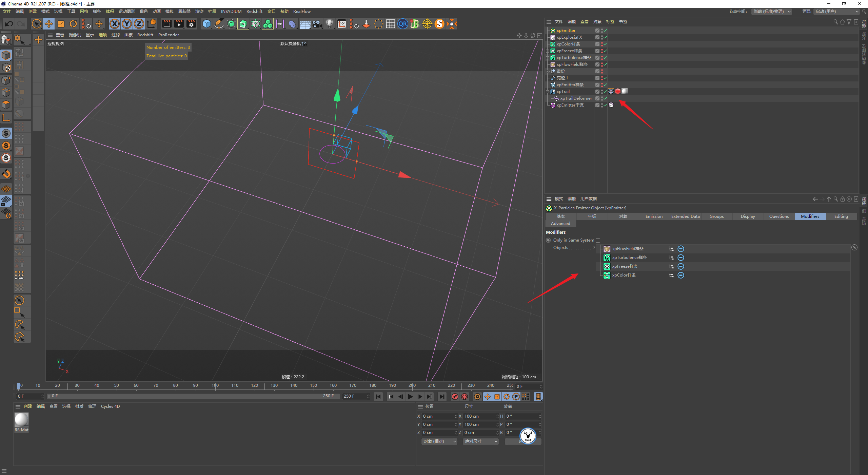Screen dimensions: 868x475
Task: Open the Edit Render Settings icon
Action: (191, 24)
